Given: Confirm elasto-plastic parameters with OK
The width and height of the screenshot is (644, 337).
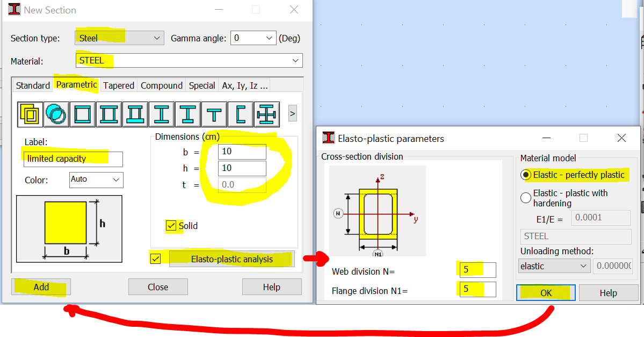Looking at the screenshot, I should pos(546,292).
